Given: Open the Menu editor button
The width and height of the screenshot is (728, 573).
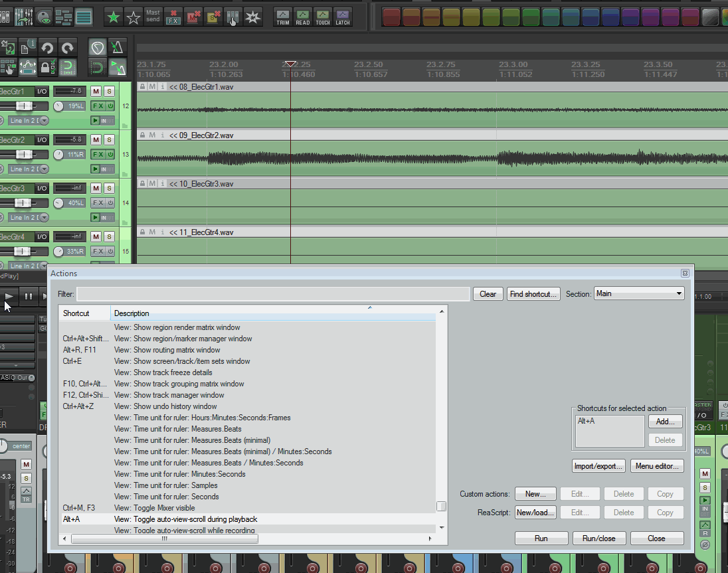Looking at the screenshot, I should pyautogui.click(x=657, y=466).
